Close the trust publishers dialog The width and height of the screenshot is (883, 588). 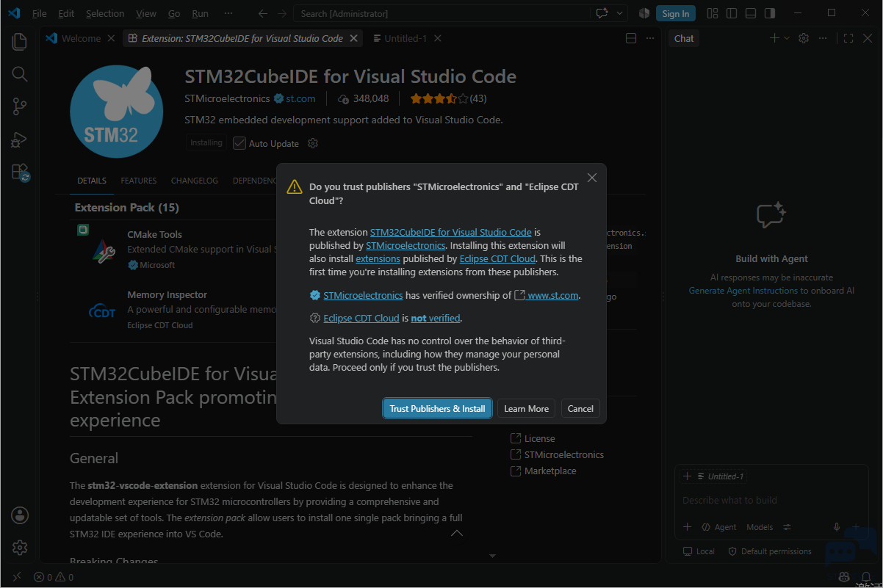point(592,178)
